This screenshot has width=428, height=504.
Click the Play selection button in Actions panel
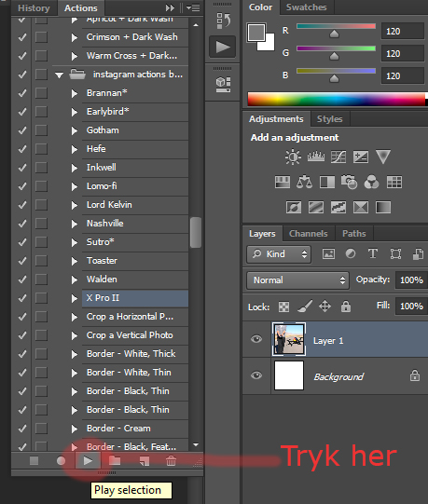click(88, 461)
